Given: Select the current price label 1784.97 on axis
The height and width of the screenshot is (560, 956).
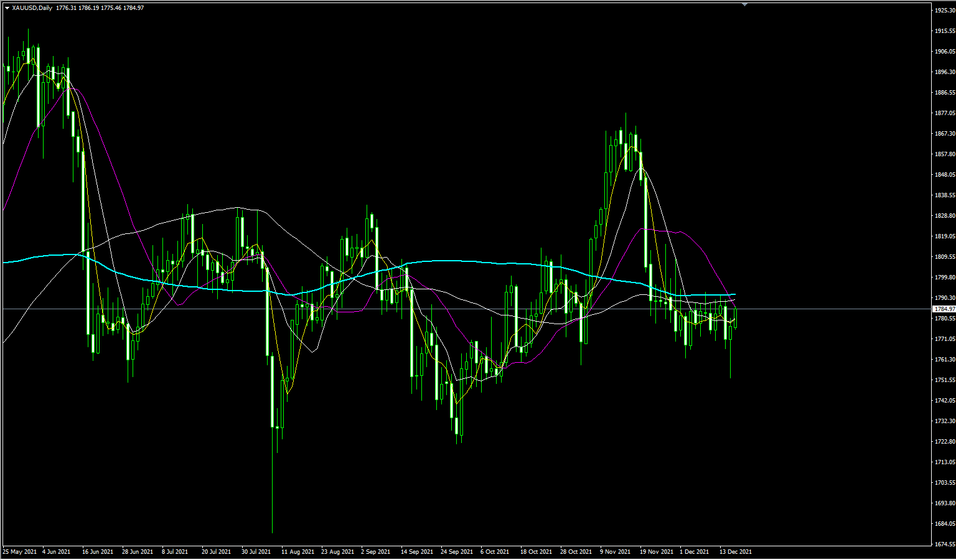Looking at the screenshot, I should (x=944, y=309).
